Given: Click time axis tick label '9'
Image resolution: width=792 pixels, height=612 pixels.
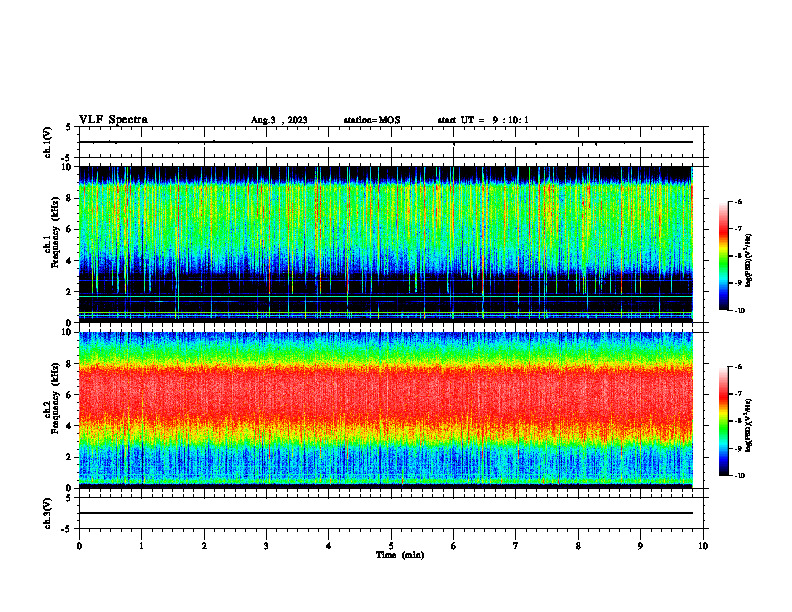Looking at the screenshot, I should click(640, 546).
